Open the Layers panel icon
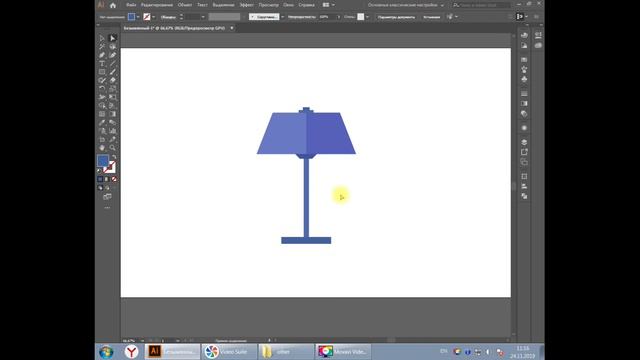 (524, 142)
